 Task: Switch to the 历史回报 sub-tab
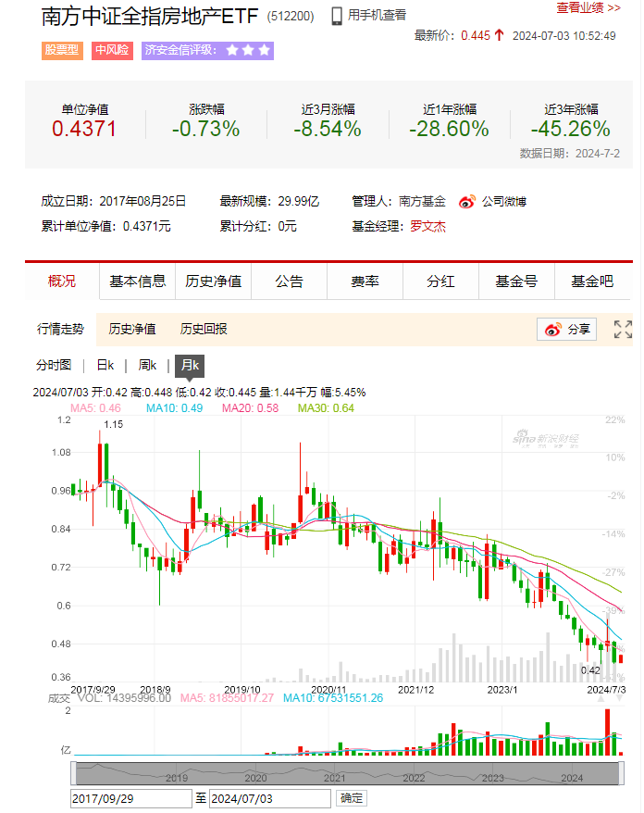pos(204,330)
